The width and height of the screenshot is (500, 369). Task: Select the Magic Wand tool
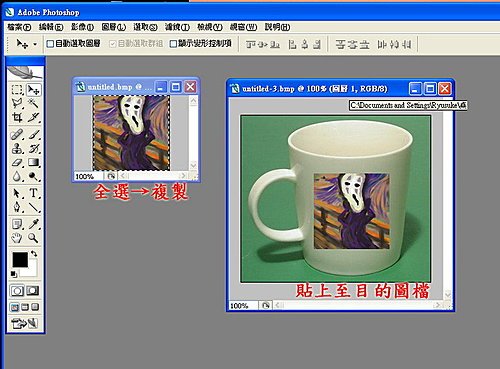(33, 104)
